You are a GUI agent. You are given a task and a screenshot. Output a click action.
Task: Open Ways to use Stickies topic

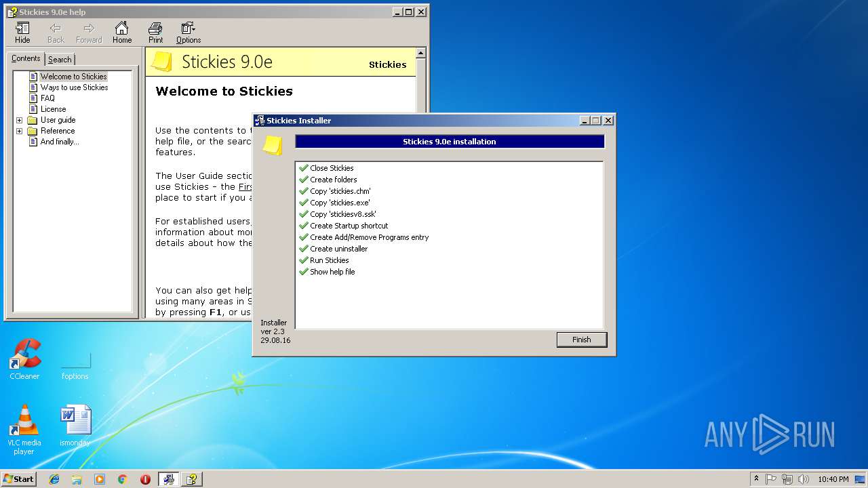(74, 87)
